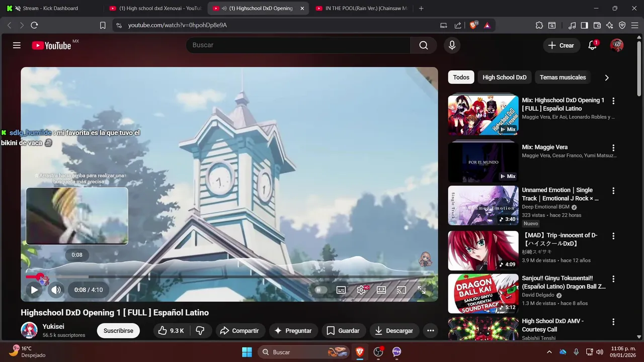The width and height of the screenshot is (644, 362).
Task: Toggle the autoplay switch in player
Action: pos(320,290)
